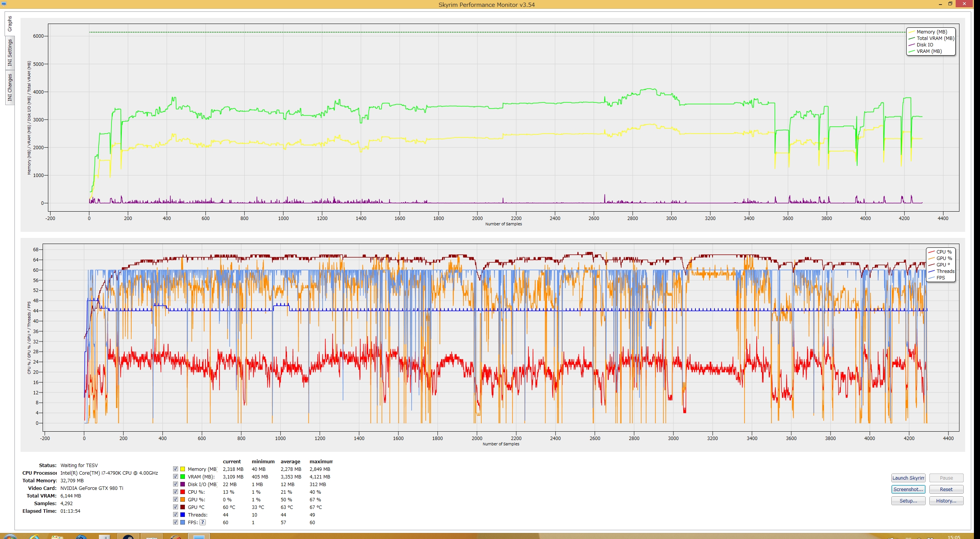Viewport: 980px width, 539px height.
Task: Click the CPU % legend entry in the bottom graph
Action: (x=940, y=252)
